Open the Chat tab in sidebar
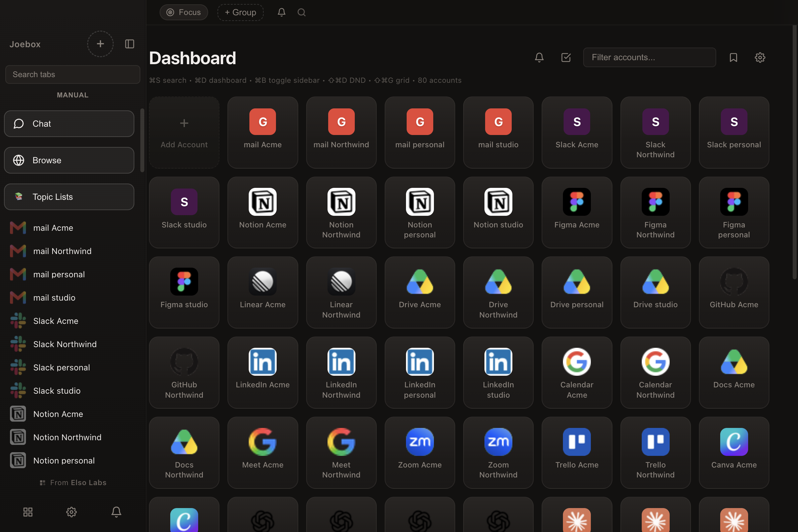The width and height of the screenshot is (798, 532). click(x=69, y=123)
